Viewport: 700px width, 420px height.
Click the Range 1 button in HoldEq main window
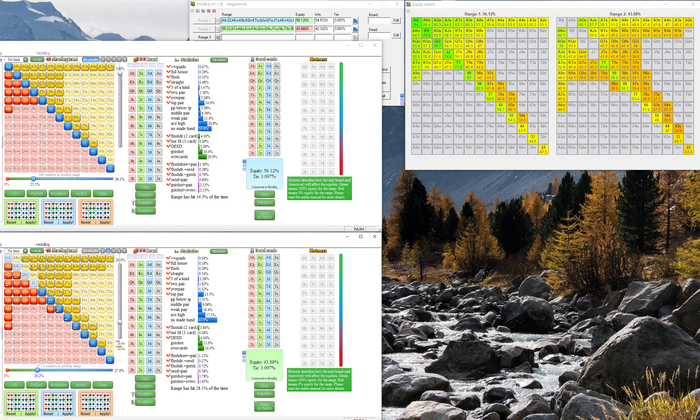pyautogui.click(x=204, y=21)
